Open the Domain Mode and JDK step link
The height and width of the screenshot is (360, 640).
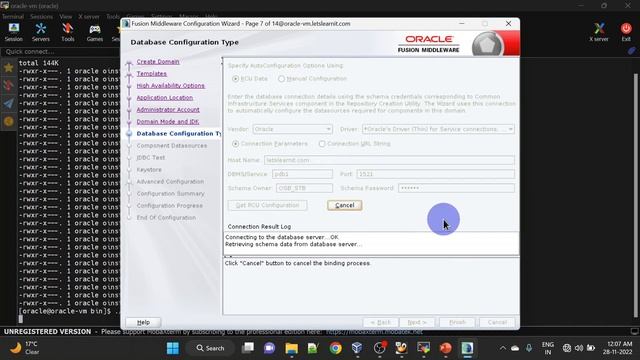168,122
